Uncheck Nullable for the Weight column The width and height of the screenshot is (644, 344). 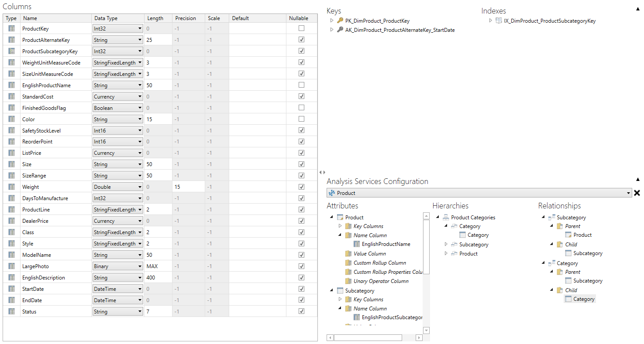(301, 187)
